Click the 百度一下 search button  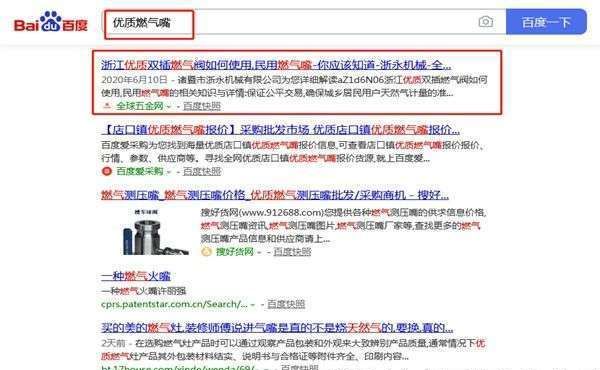pos(546,22)
